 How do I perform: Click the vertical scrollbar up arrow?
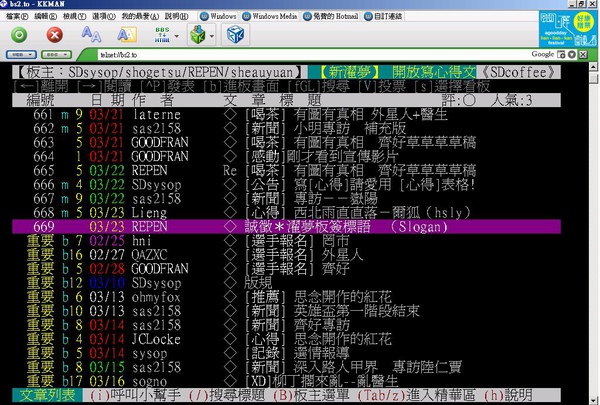point(593,66)
